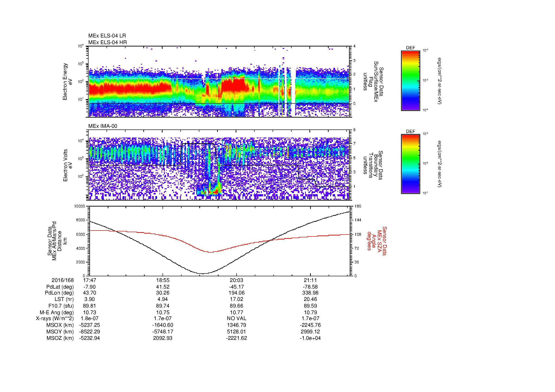Click the MSOX value '-2245.76'

(x=310, y=325)
